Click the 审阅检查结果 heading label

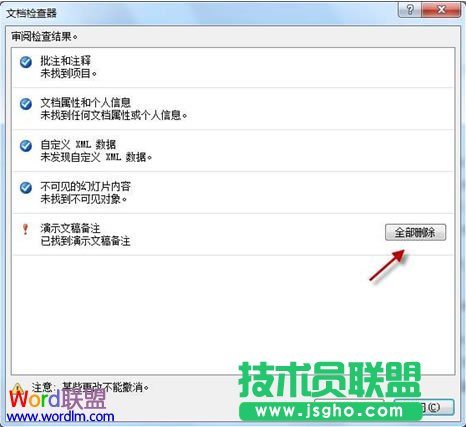[44, 36]
